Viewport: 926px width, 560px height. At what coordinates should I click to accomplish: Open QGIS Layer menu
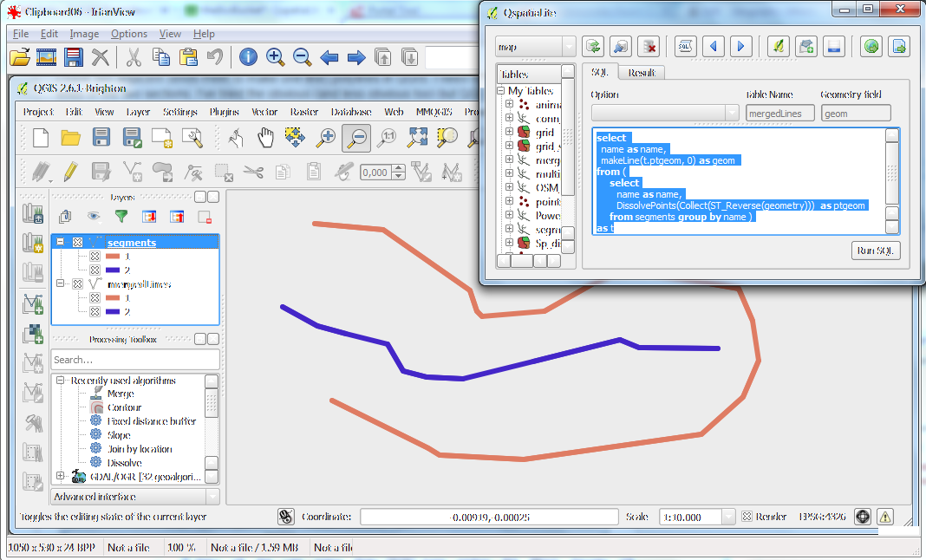[x=138, y=112]
